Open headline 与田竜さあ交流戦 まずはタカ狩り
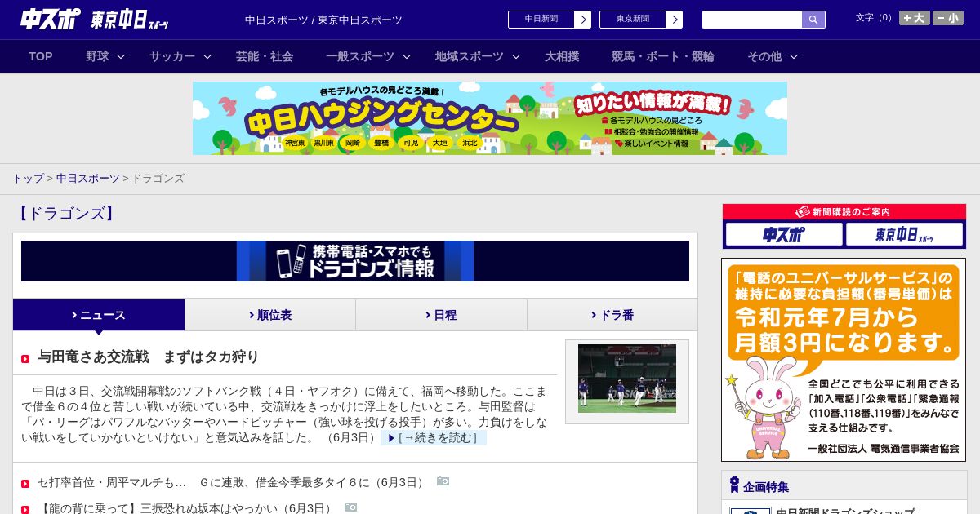This screenshot has height=514, width=980. [x=149, y=357]
